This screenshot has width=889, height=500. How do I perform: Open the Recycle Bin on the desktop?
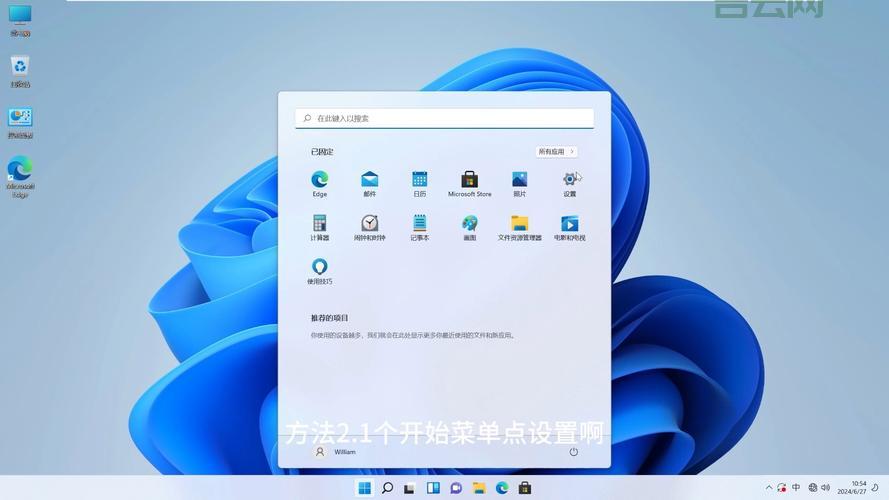[20, 69]
